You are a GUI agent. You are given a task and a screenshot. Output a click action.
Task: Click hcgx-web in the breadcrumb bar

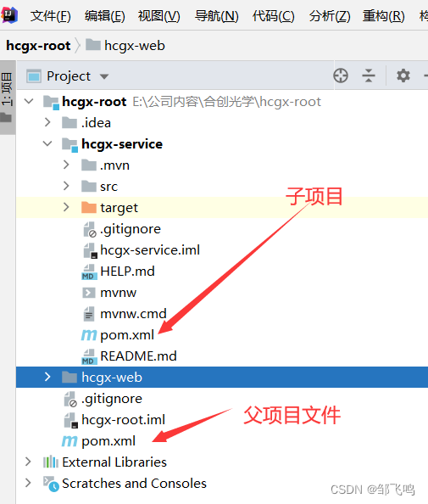click(135, 46)
